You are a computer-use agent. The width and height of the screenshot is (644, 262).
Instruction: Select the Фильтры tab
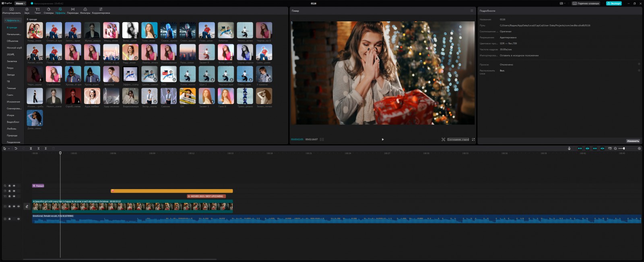[x=85, y=10]
